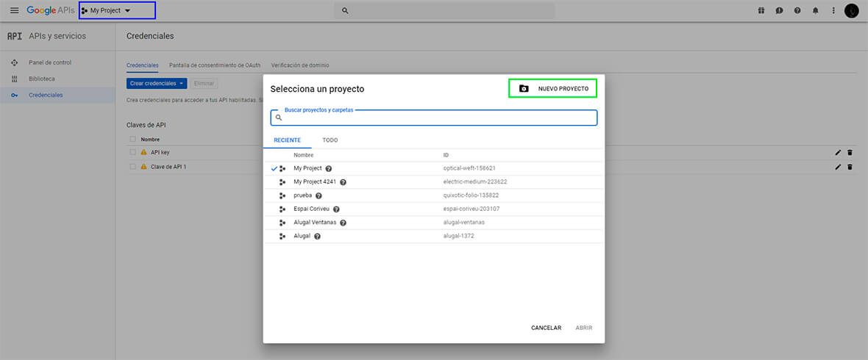Click warning icon next to Clave de API 1
This screenshot has height=360, width=868.
tap(144, 167)
